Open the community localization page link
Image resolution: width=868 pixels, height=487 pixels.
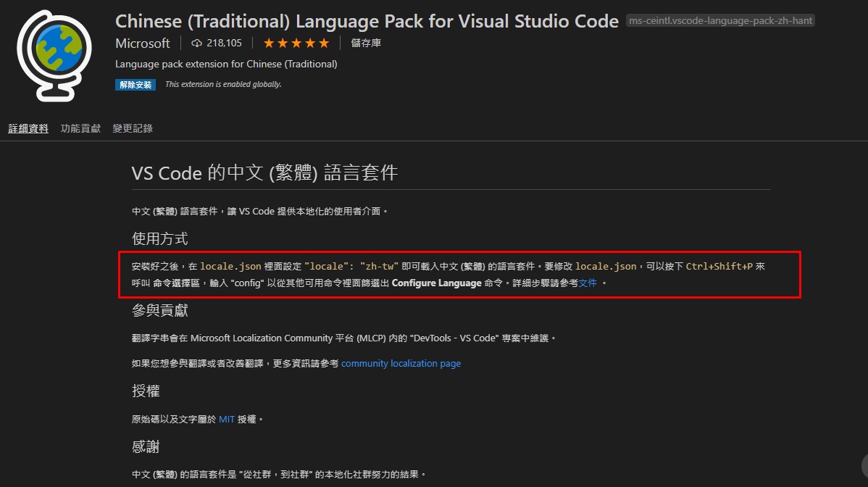pyautogui.click(x=401, y=364)
